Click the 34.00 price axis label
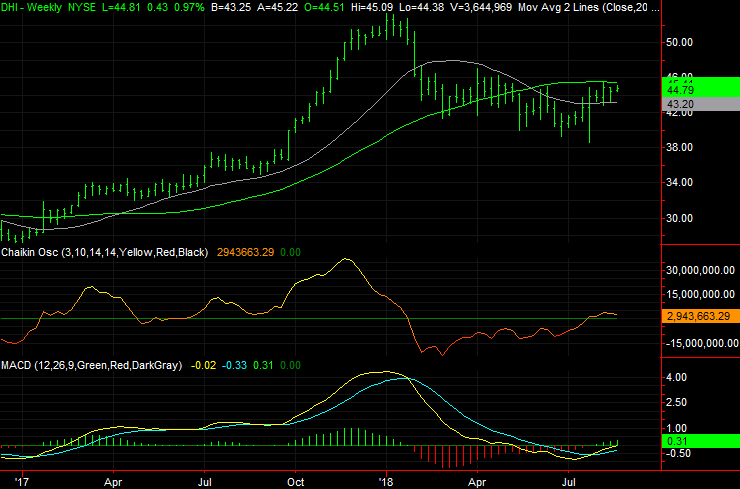740x489 pixels. click(679, 182)
